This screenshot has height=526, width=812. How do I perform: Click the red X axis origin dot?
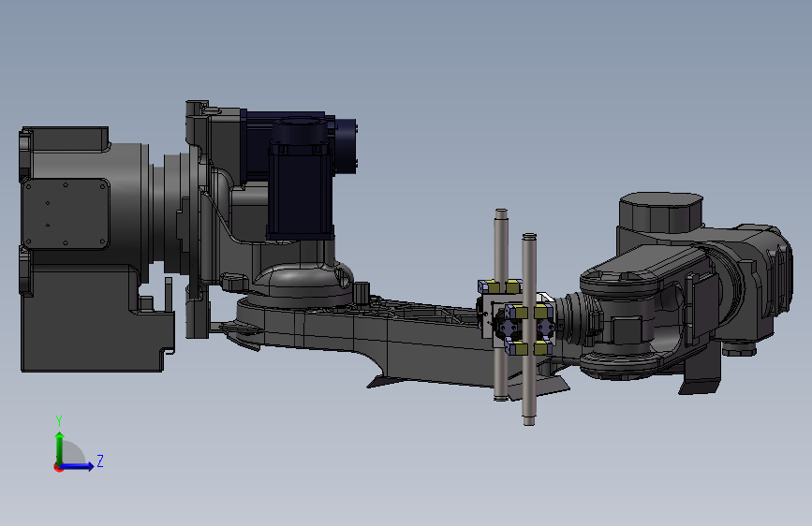pyautogui.click(x=58, y=467)
